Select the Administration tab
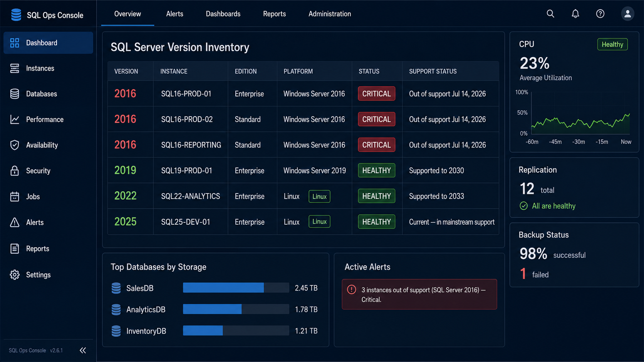The width and height of the screenshot is (644, 362). click(330, 14)
